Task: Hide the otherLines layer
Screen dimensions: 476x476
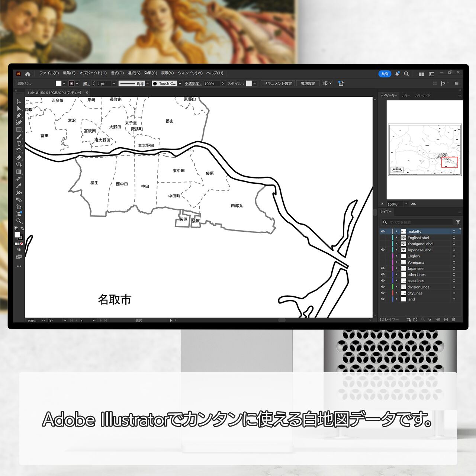Action: point(383,274)
